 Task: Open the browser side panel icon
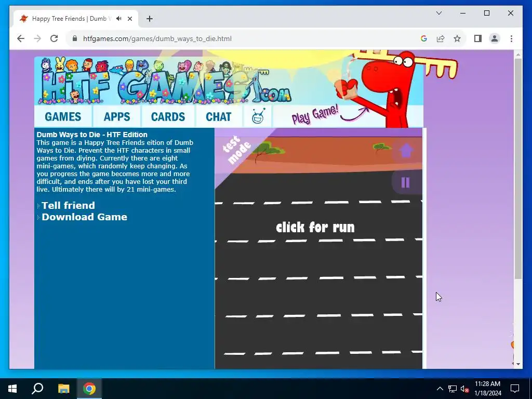(478, 38)
